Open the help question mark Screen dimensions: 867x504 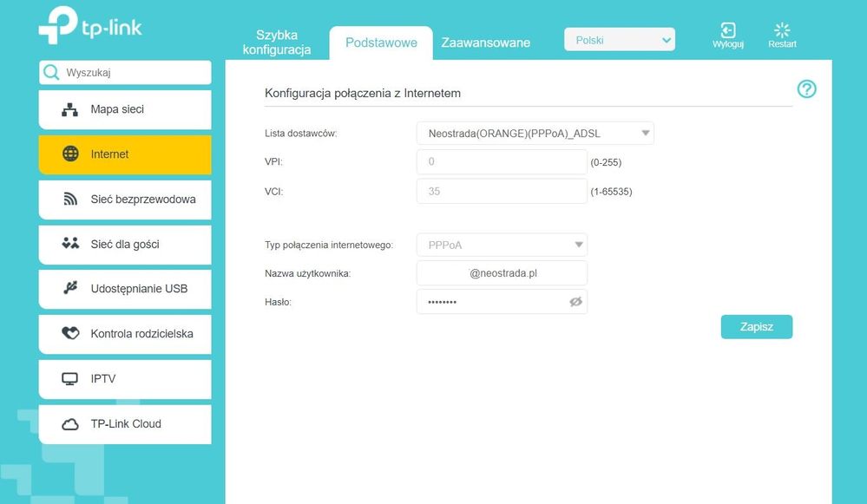coord(807,89)
